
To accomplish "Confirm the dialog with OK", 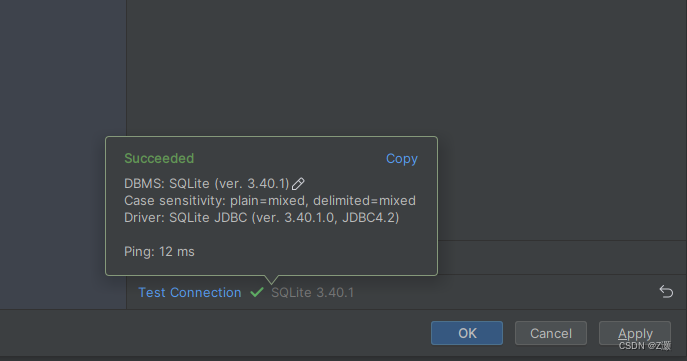I will point(467,333).
